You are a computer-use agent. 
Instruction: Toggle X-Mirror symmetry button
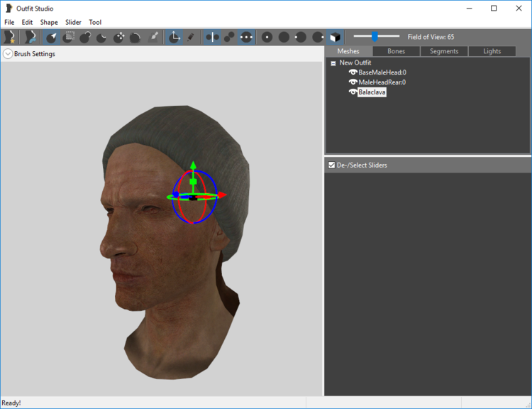click(x=212, y=37)
